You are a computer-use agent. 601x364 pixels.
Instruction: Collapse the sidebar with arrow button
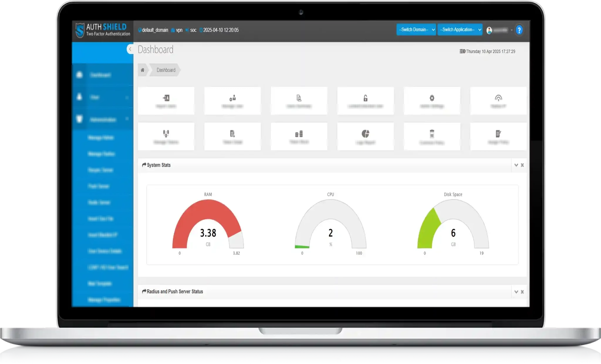coord(130,49)
